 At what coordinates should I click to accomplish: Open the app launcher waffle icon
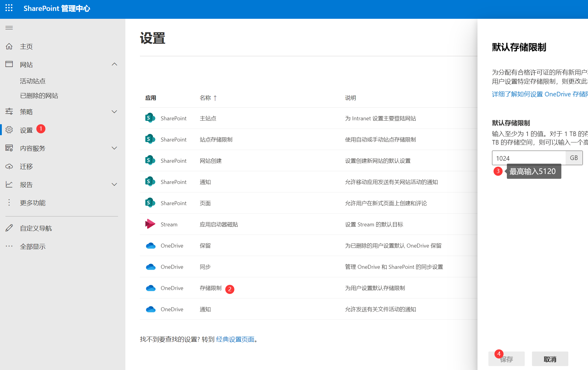[9, 8]
